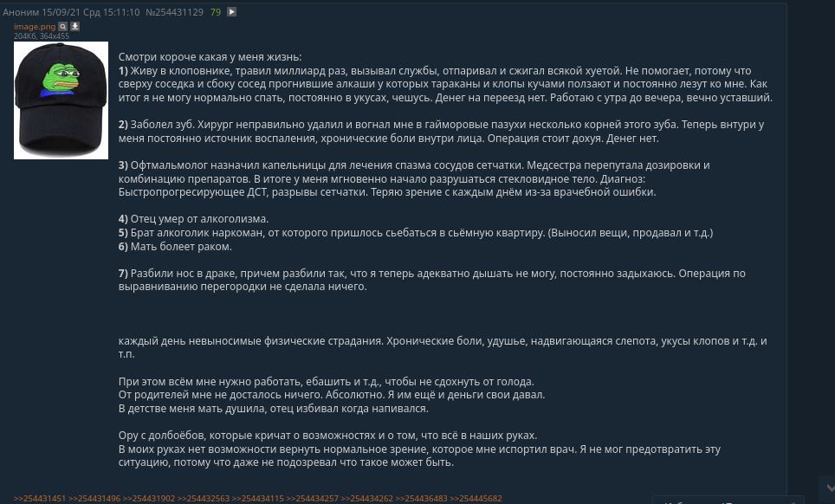
Task: Click the scroll-down chevron at bottom right
Action: (830, 487)
